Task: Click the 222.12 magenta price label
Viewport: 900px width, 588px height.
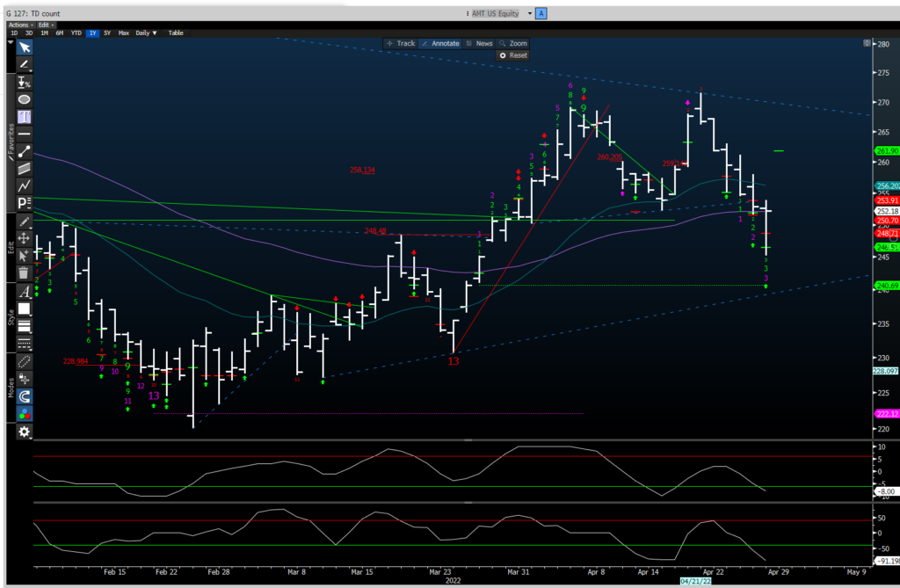Action: pos(887,414)
